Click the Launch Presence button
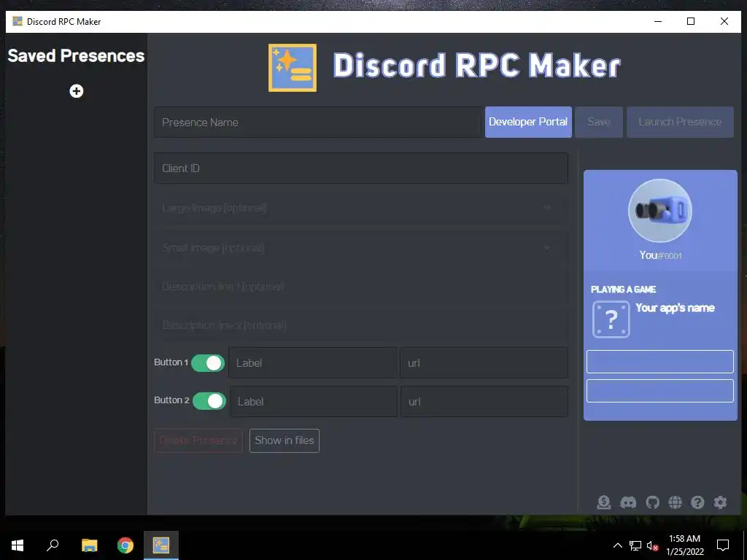The image size is (747, 560). pos(680,122)
